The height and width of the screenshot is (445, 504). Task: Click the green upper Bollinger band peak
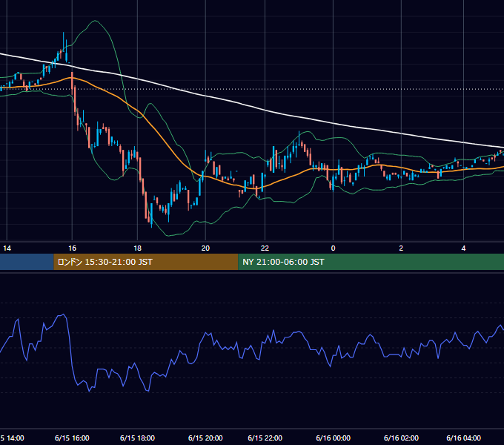[95, 22]
